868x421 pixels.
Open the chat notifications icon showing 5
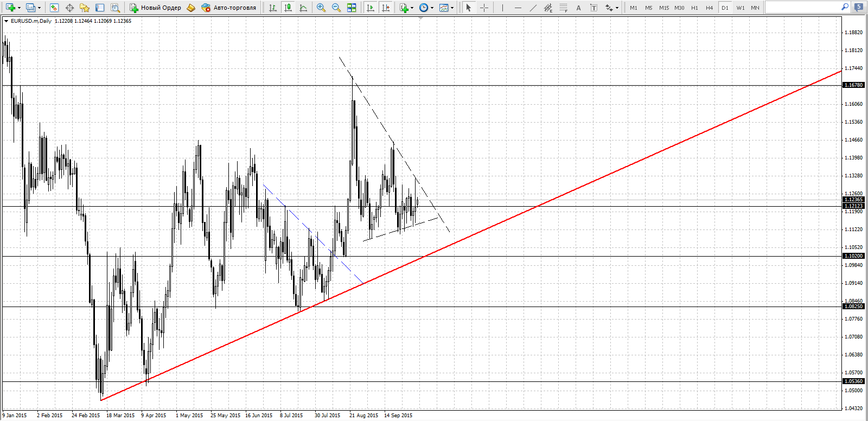858,7
